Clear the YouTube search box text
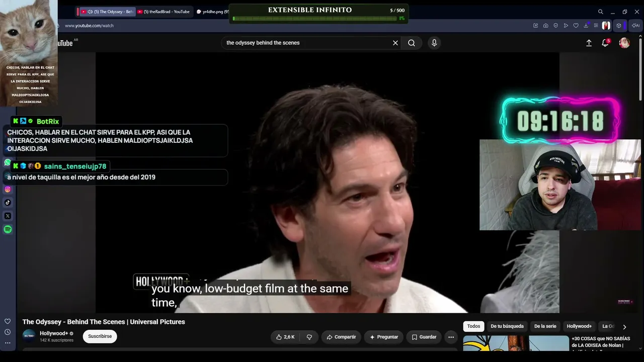 click(395, 43)
